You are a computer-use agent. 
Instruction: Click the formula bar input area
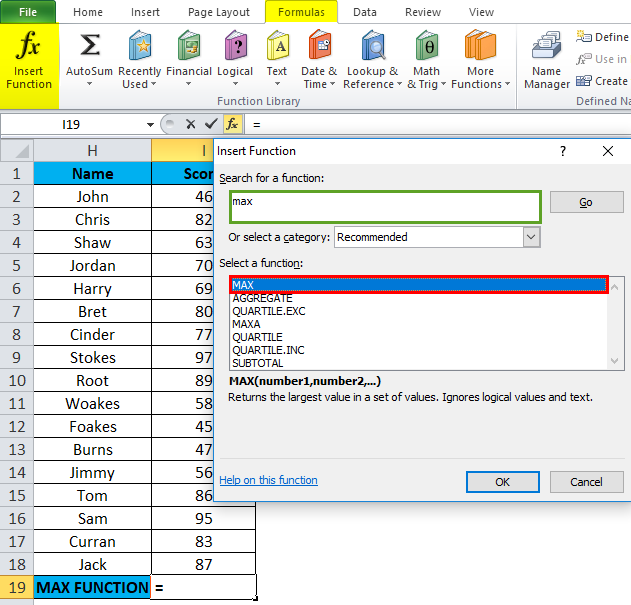(439, 124)
